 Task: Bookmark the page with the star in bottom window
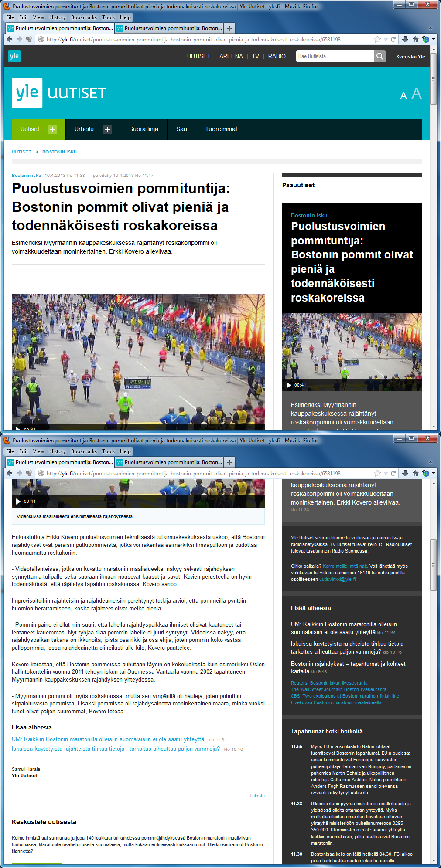[377, 473]
